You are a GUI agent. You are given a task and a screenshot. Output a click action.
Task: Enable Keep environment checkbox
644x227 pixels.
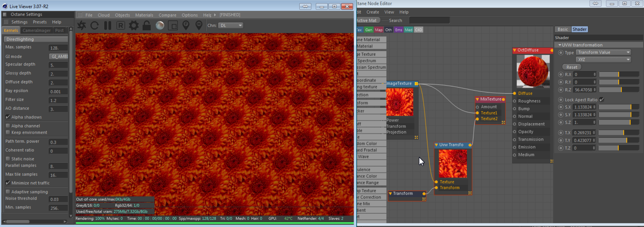pyautogui.click(x=8, y=132)
